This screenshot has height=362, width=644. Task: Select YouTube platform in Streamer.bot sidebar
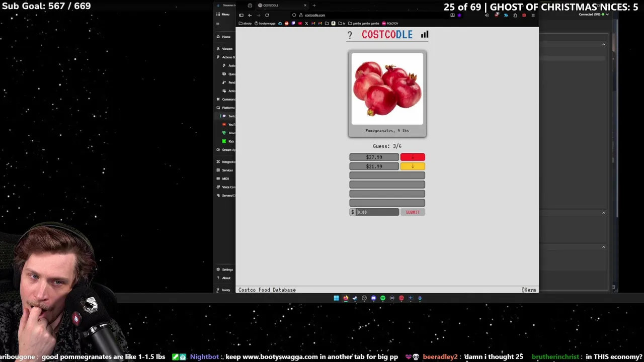tap(229, 124)
